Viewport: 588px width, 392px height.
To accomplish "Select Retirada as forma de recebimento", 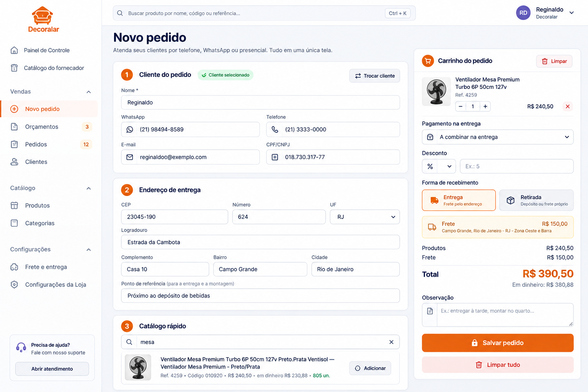I will 536,200.
